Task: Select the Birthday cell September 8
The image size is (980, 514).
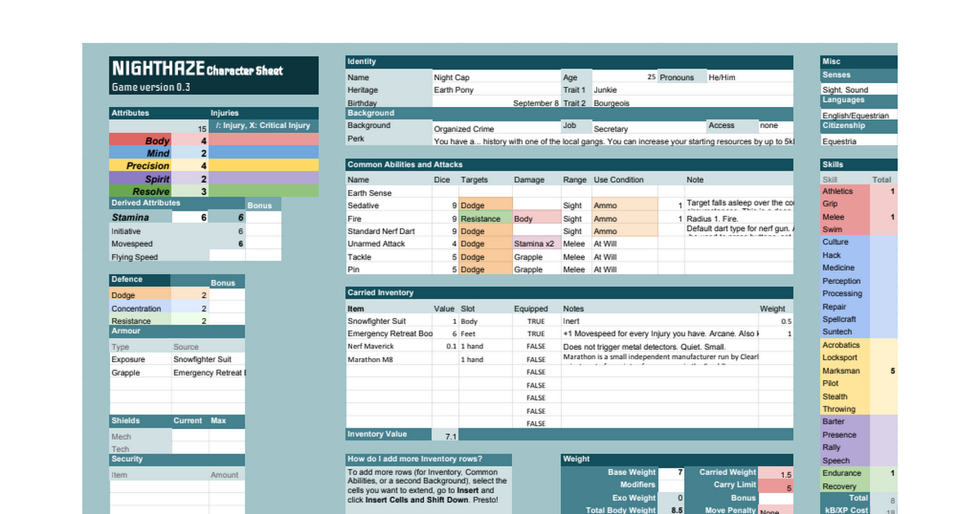Action: (495, 104)
